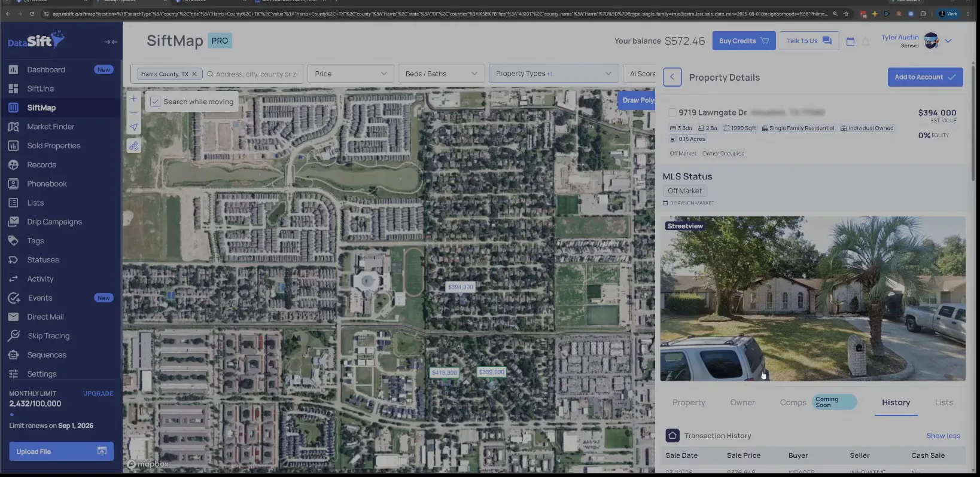Switch to the Owner tab

[742, 402]
